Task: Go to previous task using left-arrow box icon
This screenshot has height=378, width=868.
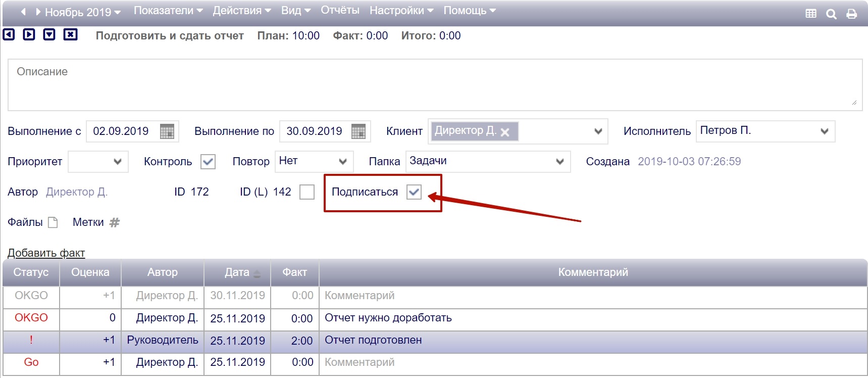Action: coord(9,34)
